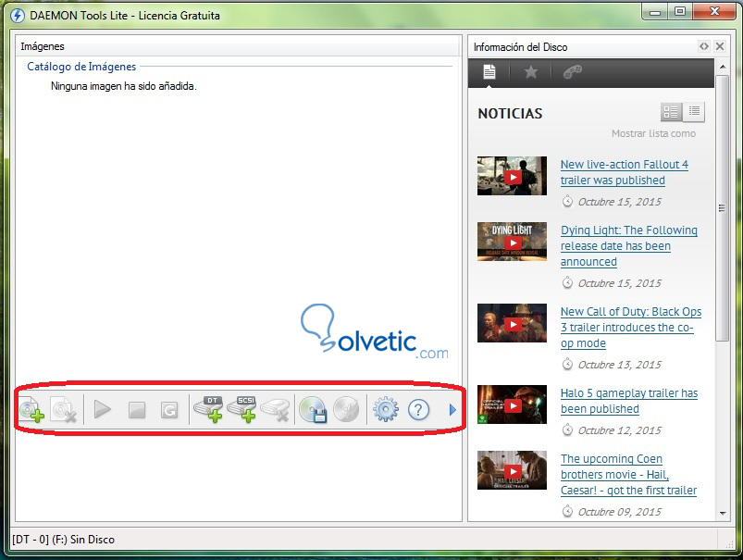743x560 pixels.
Task: Add a DT virtual drive
Action: coord(208,409)
